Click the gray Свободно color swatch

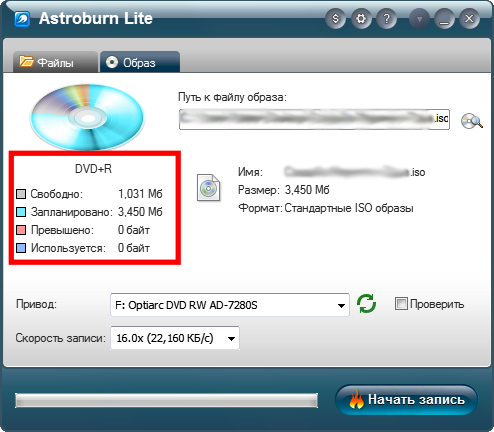21,194
